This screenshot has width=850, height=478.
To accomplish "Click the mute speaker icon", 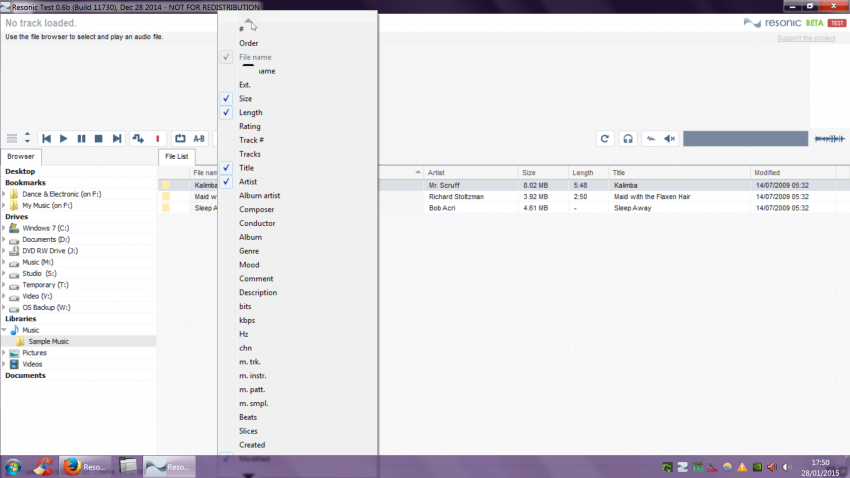I will (670, 139).
